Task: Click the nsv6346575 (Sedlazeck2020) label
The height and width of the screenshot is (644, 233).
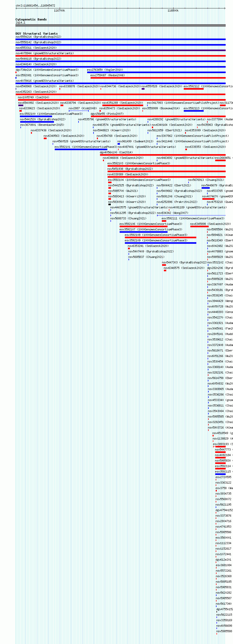Action: tap(184, 268)
